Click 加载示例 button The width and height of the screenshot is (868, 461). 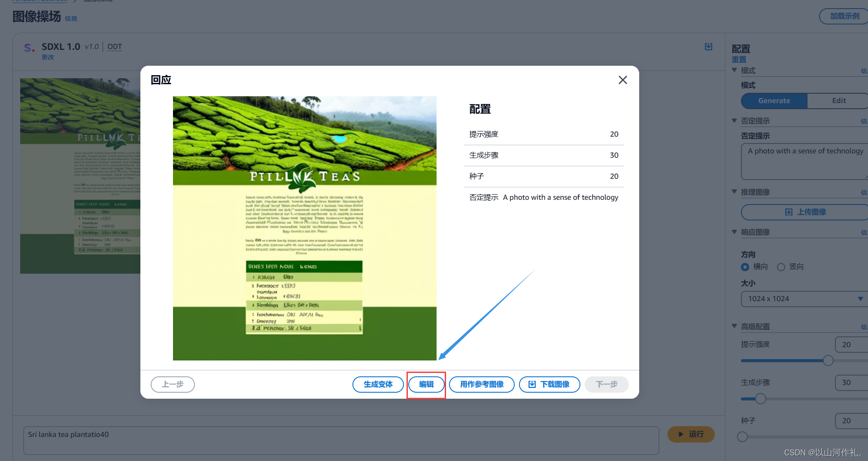(844, 16)
